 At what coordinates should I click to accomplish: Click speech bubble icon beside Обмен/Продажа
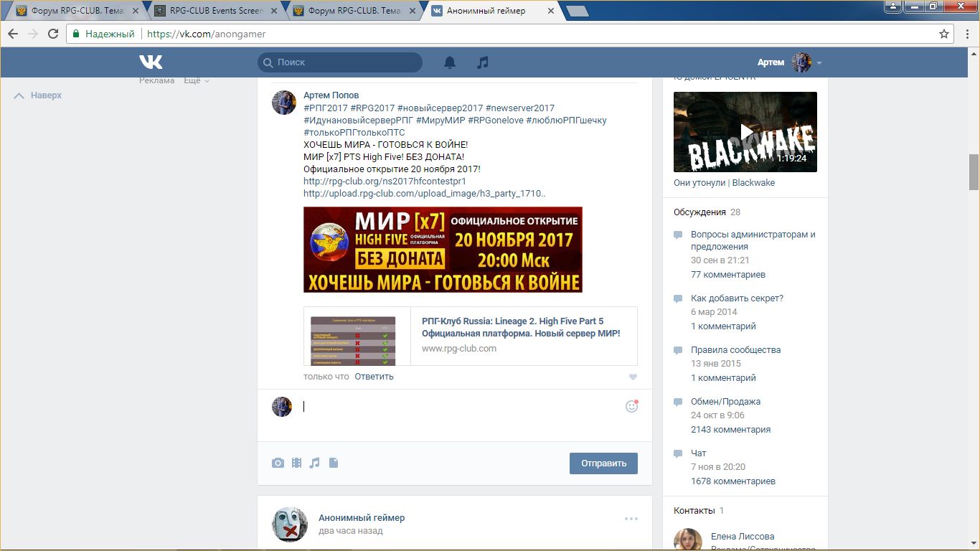(x=678, y=402)
